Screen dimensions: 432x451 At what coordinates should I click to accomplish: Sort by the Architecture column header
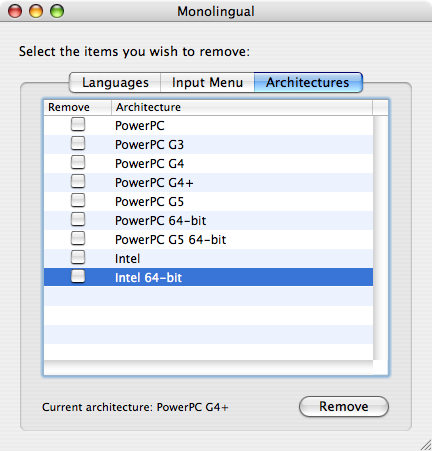point(242,107)
